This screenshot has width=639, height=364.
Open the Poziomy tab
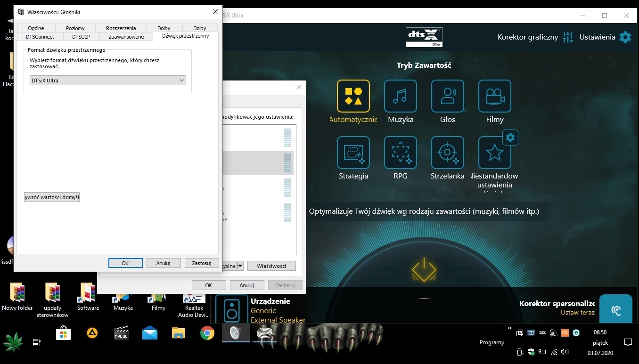click(75, 28)
